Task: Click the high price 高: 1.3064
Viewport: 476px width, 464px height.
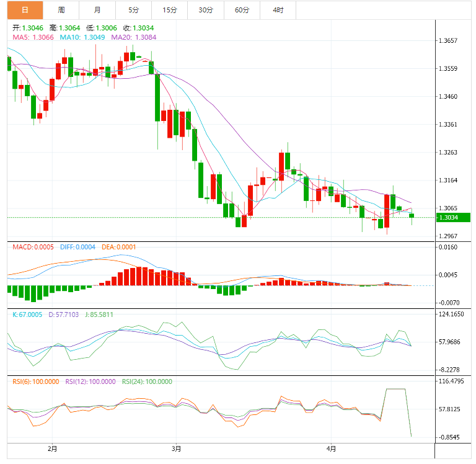Action: [64, 28]
